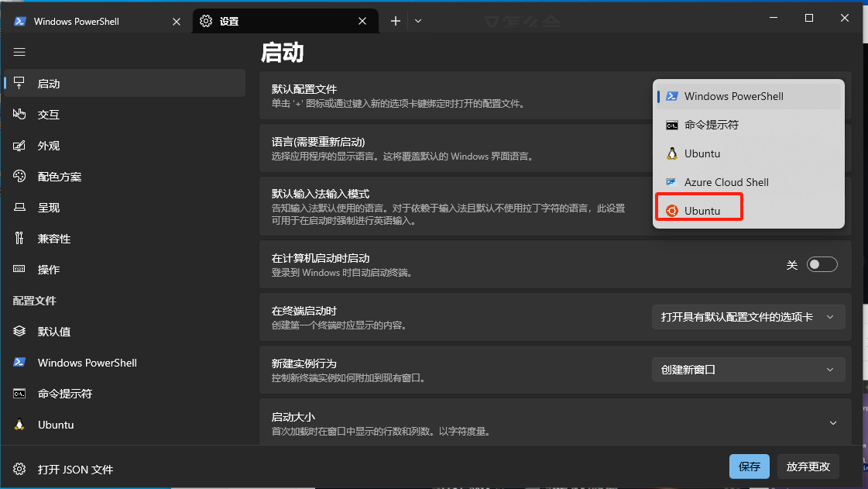The image size is (868, 489).
Task: Click the 交互 pointer icon in sidebar
Action: pos(19,114)
